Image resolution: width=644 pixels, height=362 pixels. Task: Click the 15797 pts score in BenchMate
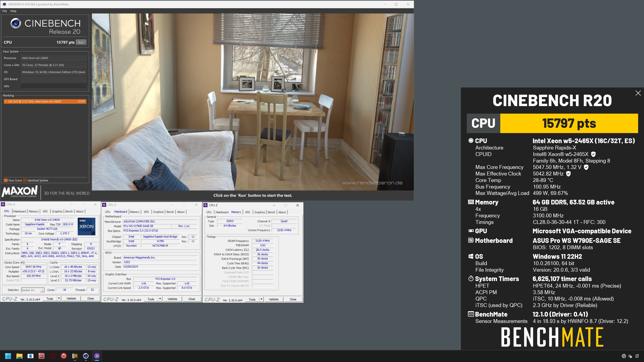[x=569, y=123]
